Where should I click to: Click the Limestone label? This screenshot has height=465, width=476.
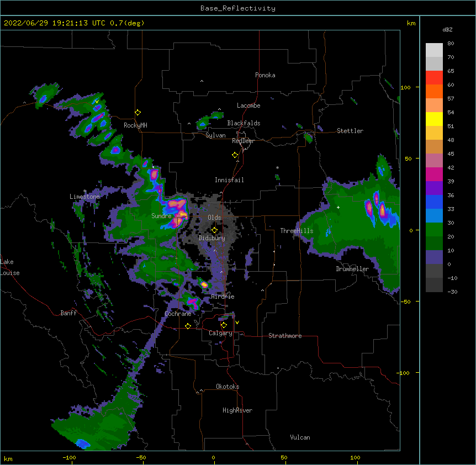pos(84,197)
